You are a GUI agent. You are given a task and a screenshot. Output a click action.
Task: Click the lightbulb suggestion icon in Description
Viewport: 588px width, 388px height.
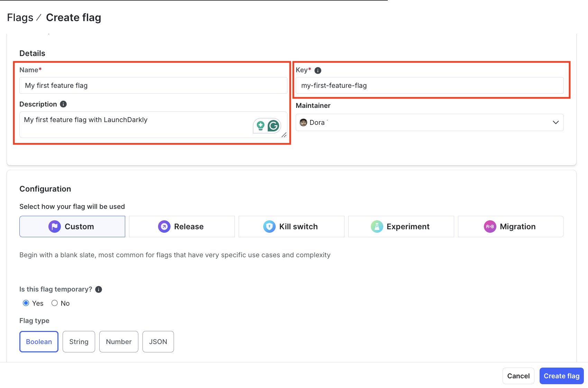[x=260, y=126]
